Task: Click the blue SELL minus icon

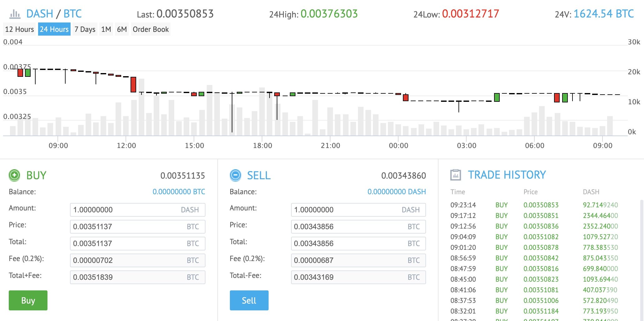Action: click(x=235, y=175)
